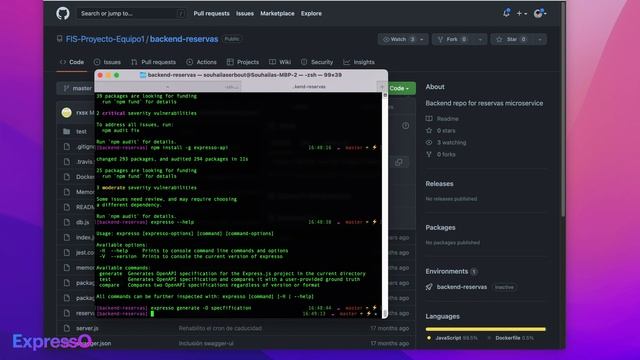Screen dimensions: 640x360
Task: Click the file icon beside db.js
Action: (67, 222)
